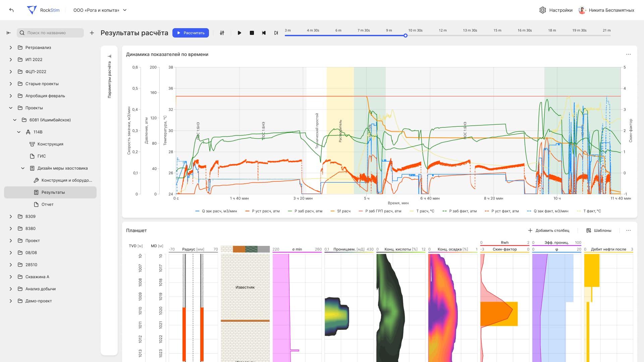Screen dimensions: 644x362
Task: Expand the Параметры расчёта side panel
Action: pos(109,56)
